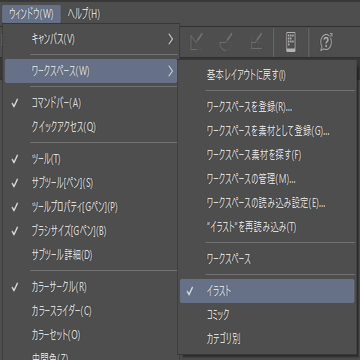Open ワークスペースの管理(M)...
This screenshot has width=360, height=360.
click(267, 180)
